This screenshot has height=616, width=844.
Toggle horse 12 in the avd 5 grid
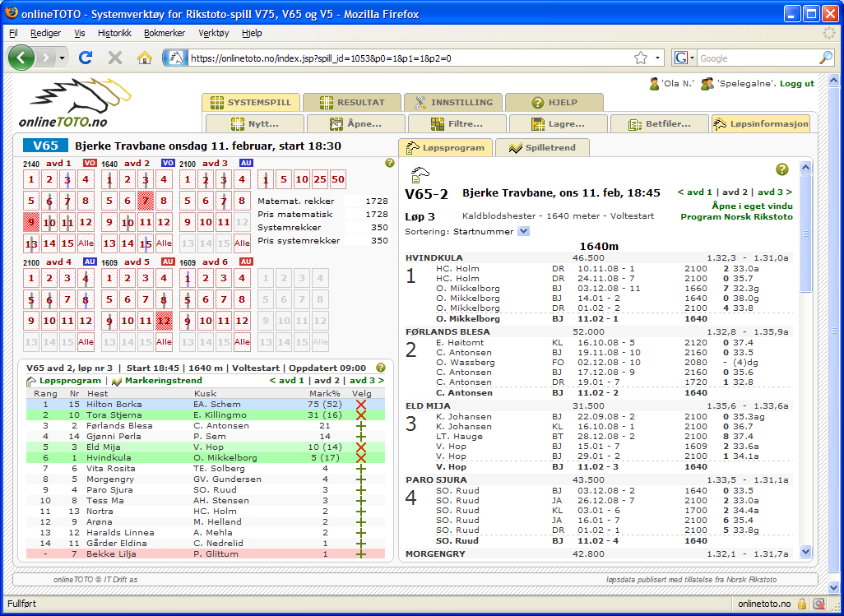[x=164, y=321]
